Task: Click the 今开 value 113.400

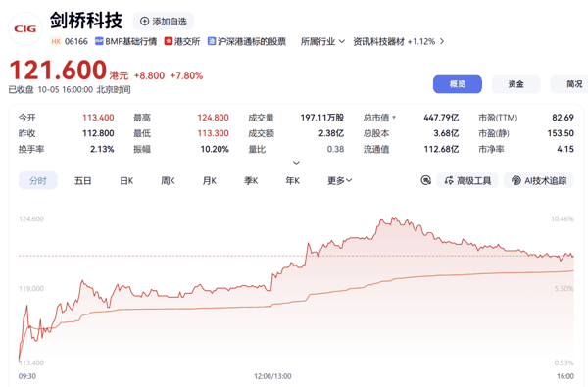Action: pos(98,118)
